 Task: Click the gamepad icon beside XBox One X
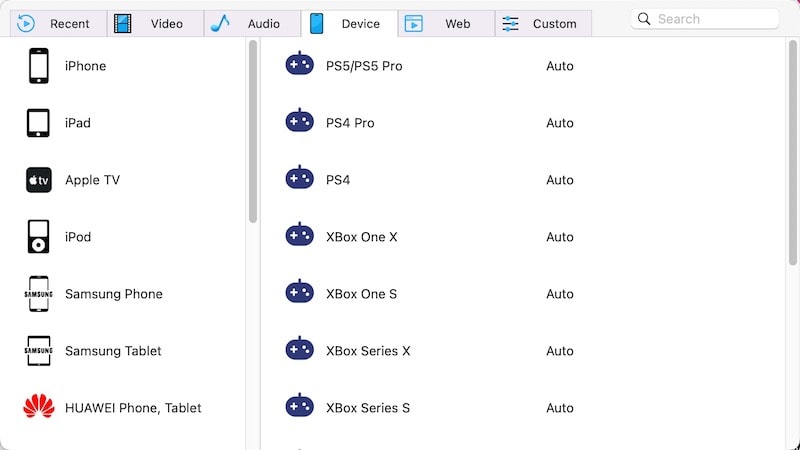(299, 235)
